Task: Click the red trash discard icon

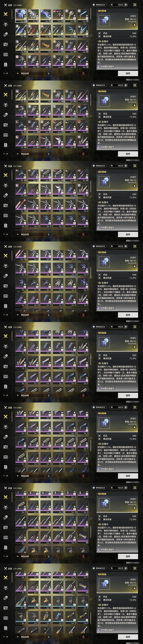Action: coord(83,73)
